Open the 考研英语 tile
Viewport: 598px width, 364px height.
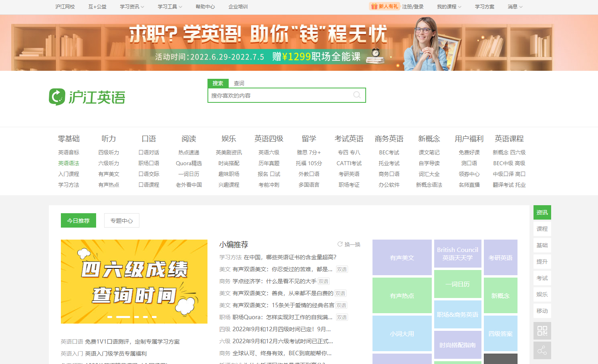pos(501,258)
